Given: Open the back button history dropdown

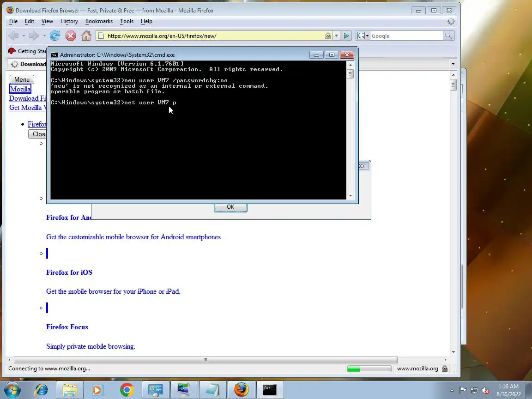Looking at the screenshot, I should [x=24, y=36].
